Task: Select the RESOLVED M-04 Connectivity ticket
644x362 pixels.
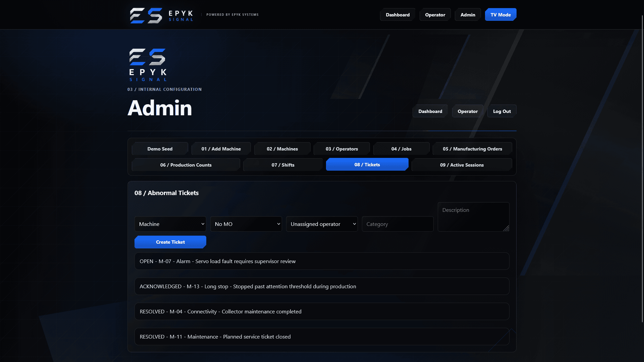Action: click(322, 311)
